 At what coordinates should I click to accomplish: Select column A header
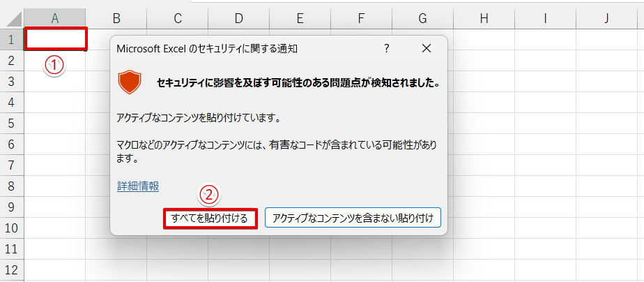click(54, 19)
